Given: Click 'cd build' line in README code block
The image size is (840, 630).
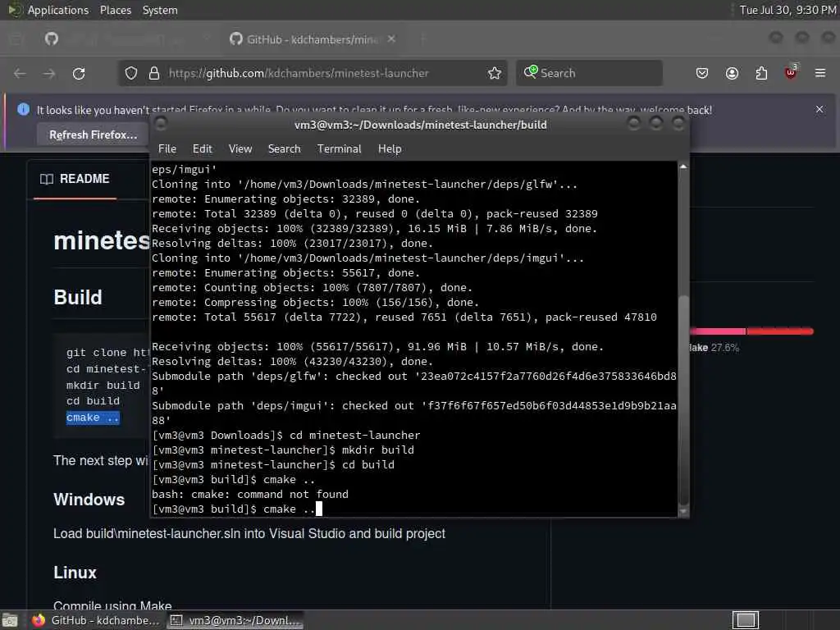Looking at the screenshot, I should [93, 401].
